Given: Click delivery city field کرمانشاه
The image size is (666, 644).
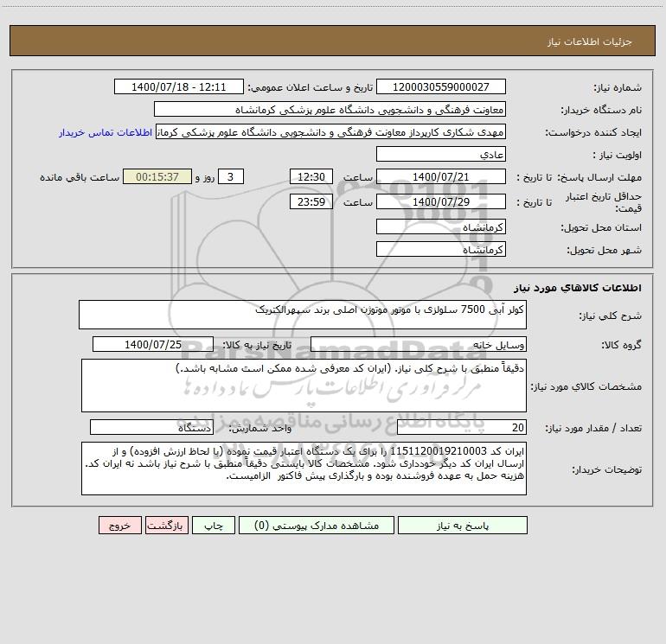Looking at the screenshot, I should point(441,249).
